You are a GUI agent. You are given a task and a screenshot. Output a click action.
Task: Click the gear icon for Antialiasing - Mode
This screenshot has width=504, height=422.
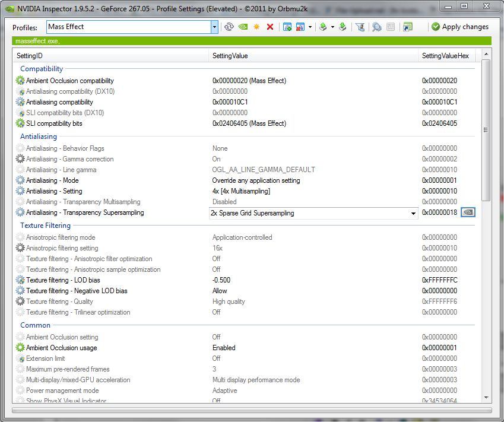click(20, 180)
